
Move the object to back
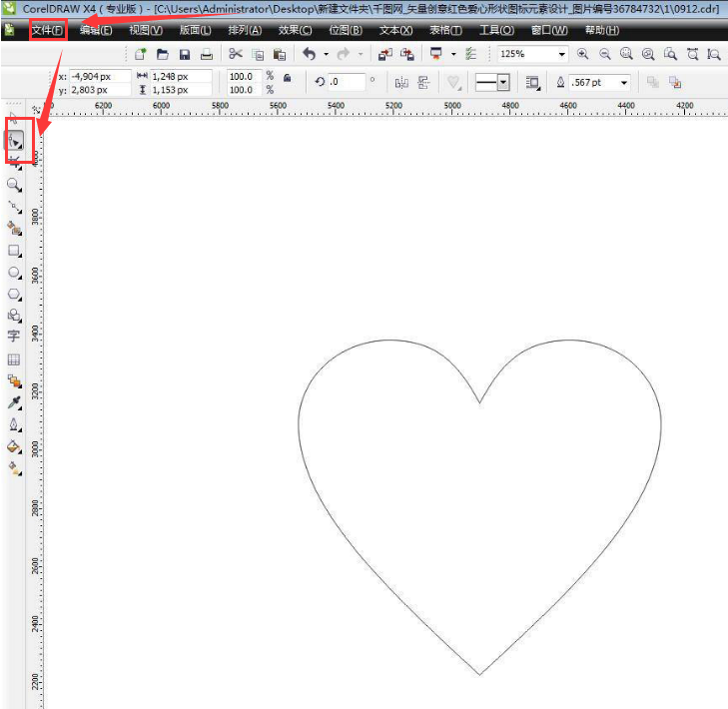(675, 82)
